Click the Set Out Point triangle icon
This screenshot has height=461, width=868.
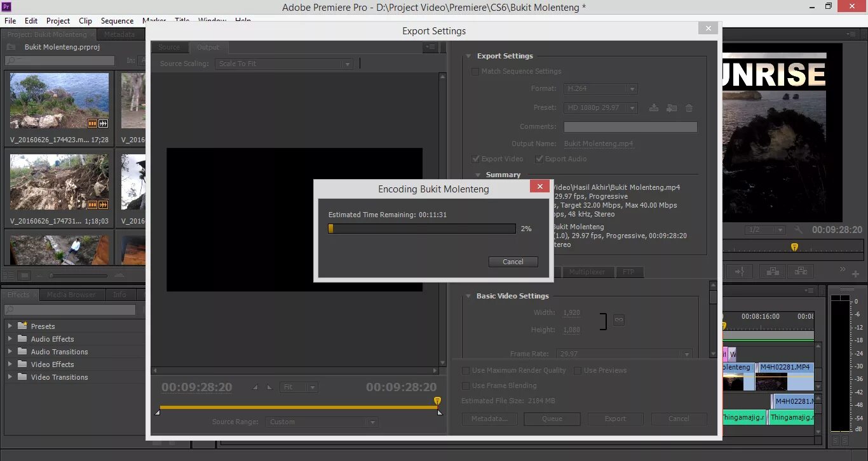[x=269, y=387]
